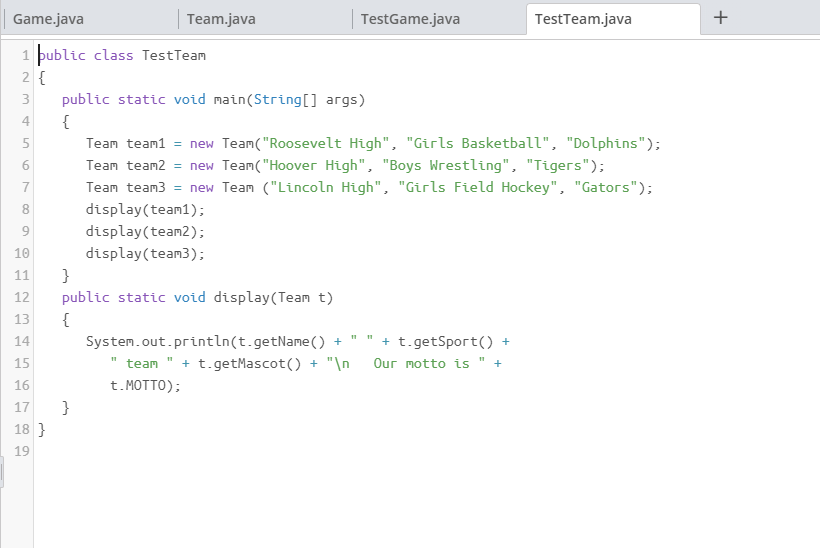Click the "Girls Basketball" string literal
Screen dimensions: 820x548
[477, 143]
